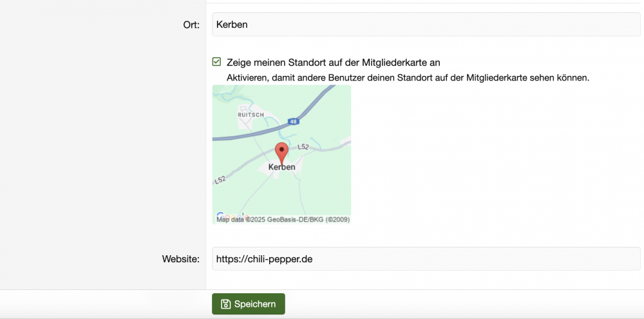
Task: Click the map data GeoBasis-DE/BKG attribution
Action: pos(283,220)
